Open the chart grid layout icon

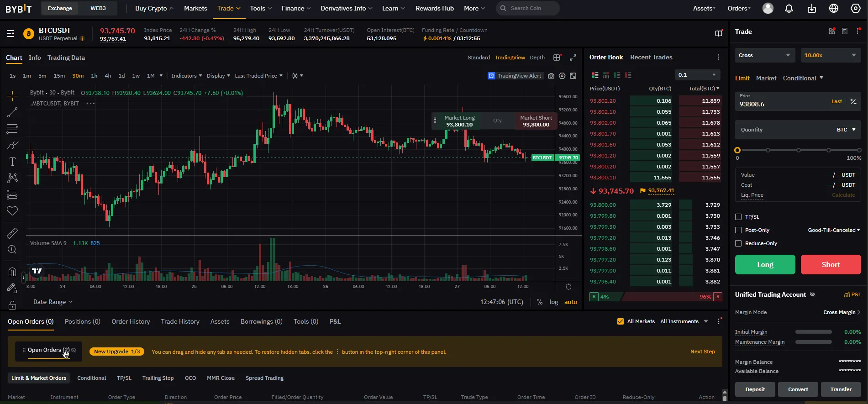point(557,58)
